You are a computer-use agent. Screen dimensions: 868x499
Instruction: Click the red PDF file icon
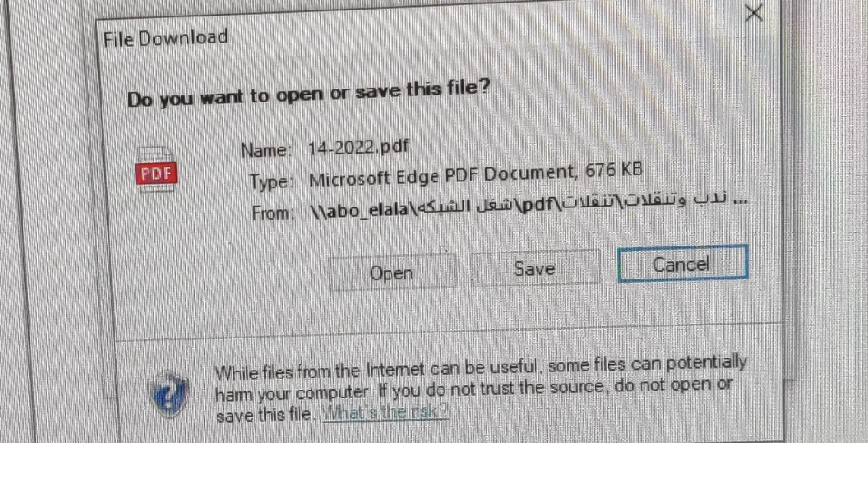pyautogui.click(x=156, y=170)
